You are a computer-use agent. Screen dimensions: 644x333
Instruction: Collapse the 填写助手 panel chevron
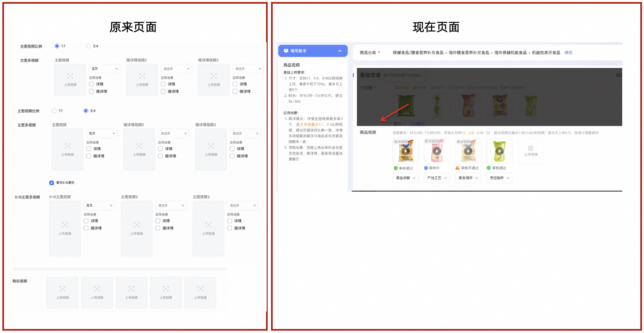(x=340, y=51)
